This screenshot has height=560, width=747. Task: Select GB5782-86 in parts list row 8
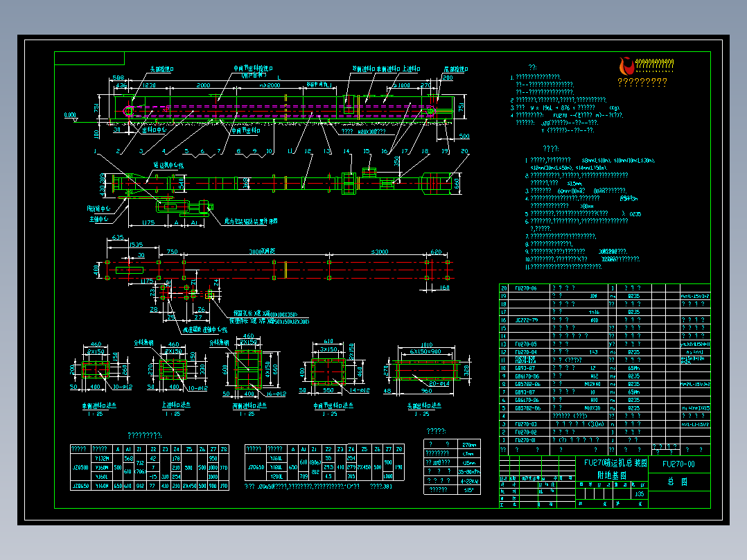[x=527, y=384]
